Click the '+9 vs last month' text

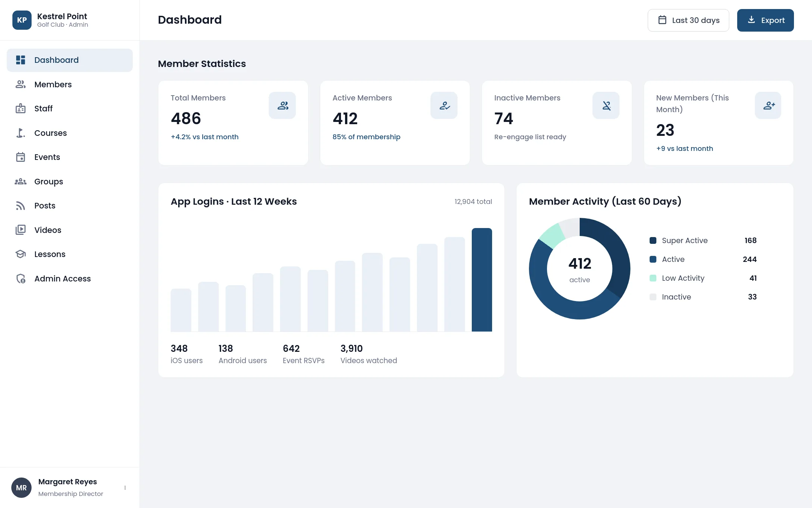[x=685, y=149]
